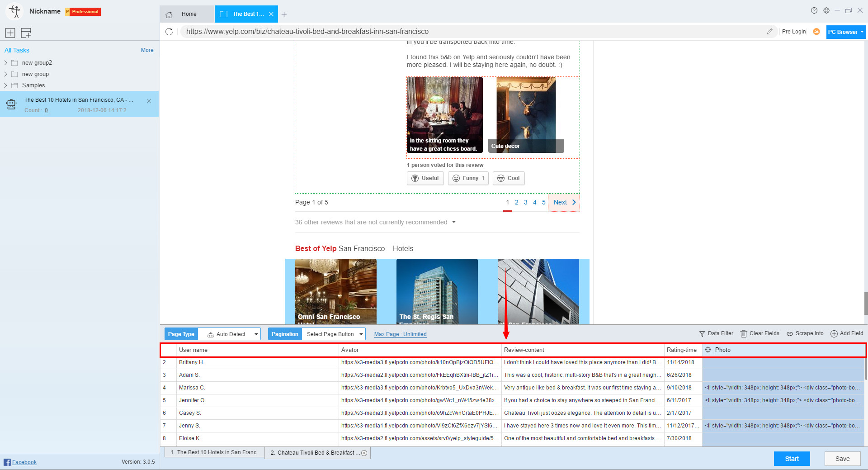The image size is (868, 470).
Task: Vote Funny on the review
Action: (x=468, y=178)
